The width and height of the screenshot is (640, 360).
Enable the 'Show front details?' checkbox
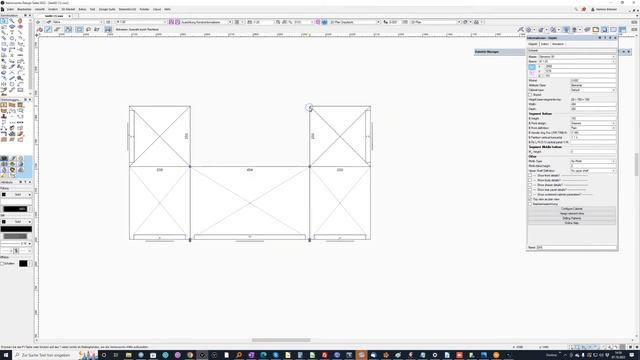click(x=530, y=176)
